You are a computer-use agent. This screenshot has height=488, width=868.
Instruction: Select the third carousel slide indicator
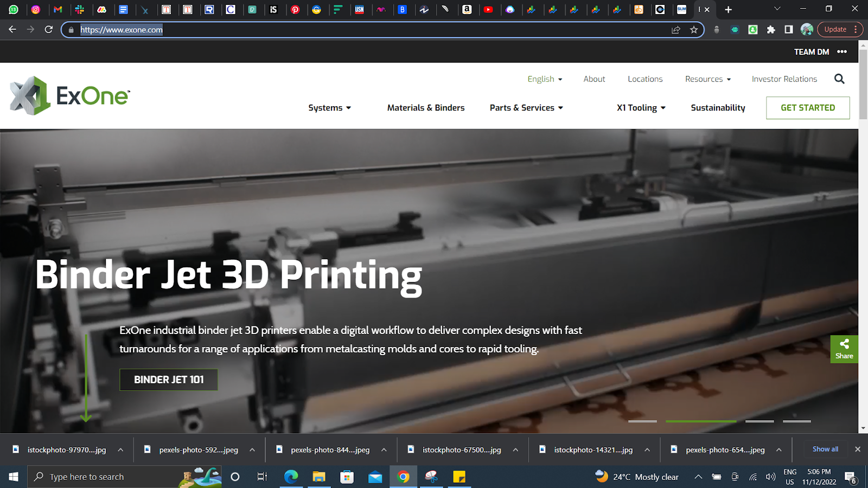point(759,421)
